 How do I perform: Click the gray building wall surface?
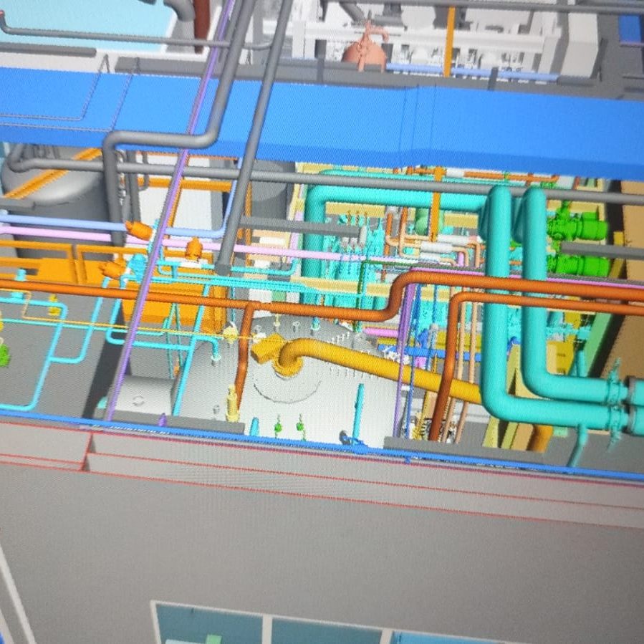point(322,552)
